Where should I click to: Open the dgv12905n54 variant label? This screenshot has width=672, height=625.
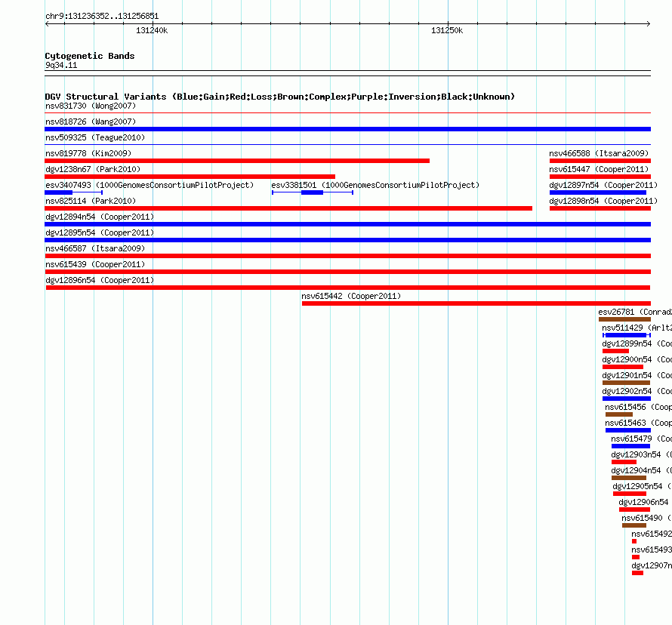[642, 486]
